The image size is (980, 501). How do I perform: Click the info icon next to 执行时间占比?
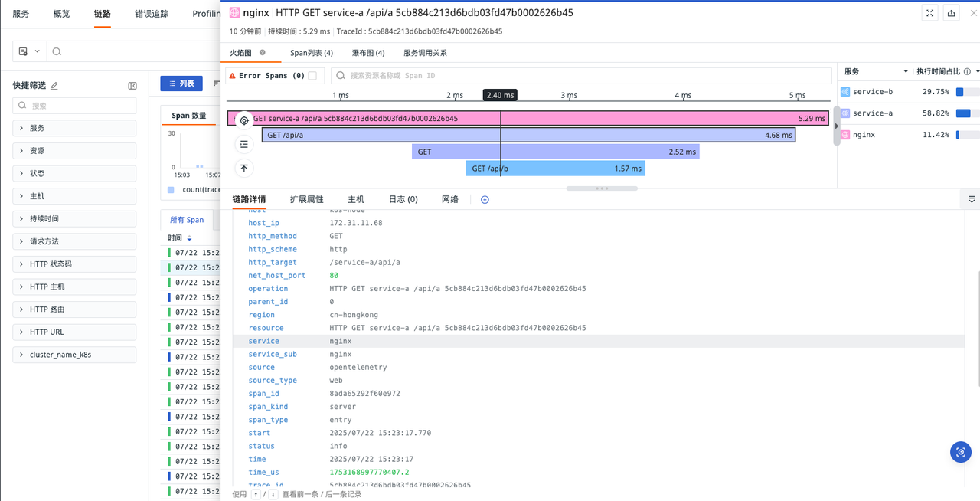(x=967, y=71)
